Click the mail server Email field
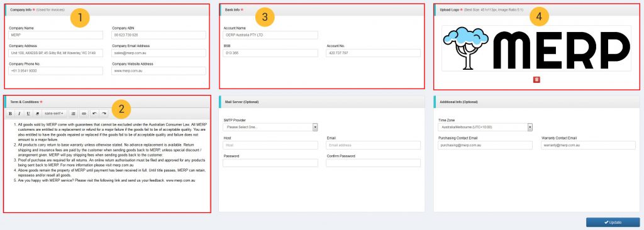The width and height of the screenshot is (644, 230). point(374,145)
